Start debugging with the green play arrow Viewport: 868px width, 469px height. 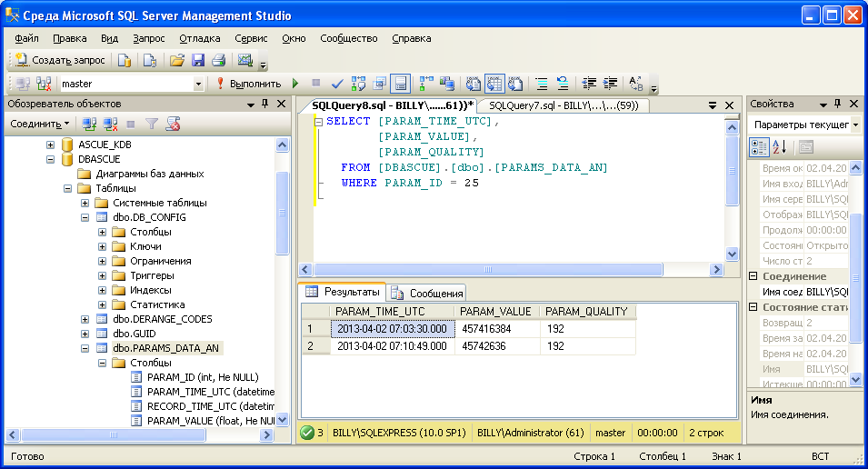click(295, 84)
